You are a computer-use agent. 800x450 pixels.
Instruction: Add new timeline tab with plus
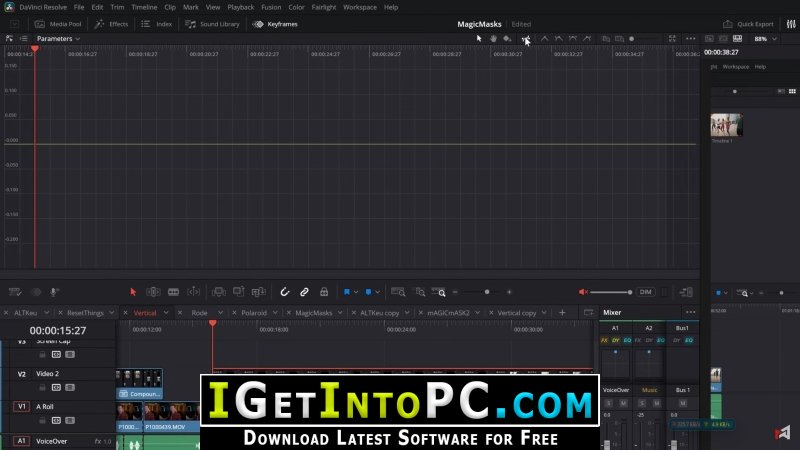click(x=562, y=313)
